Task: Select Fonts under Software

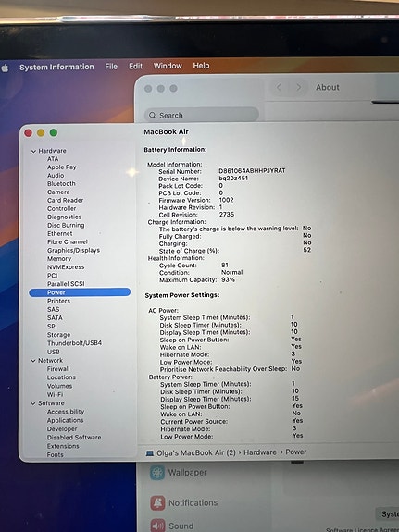Action: click(x=55, y=454)
